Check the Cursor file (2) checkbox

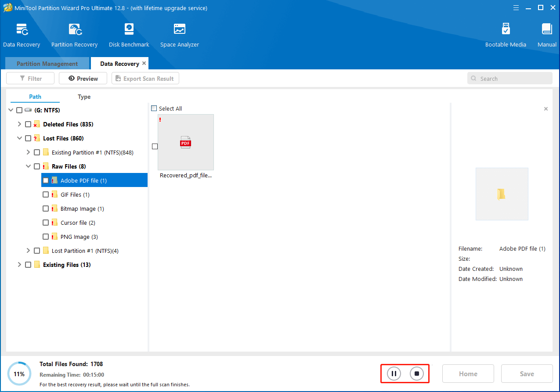pos(46,223)
